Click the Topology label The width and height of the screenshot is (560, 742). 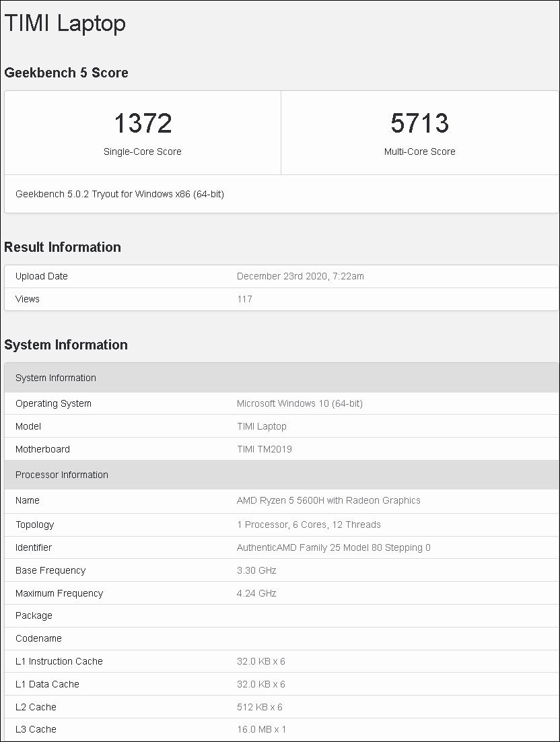pos(35,525)
